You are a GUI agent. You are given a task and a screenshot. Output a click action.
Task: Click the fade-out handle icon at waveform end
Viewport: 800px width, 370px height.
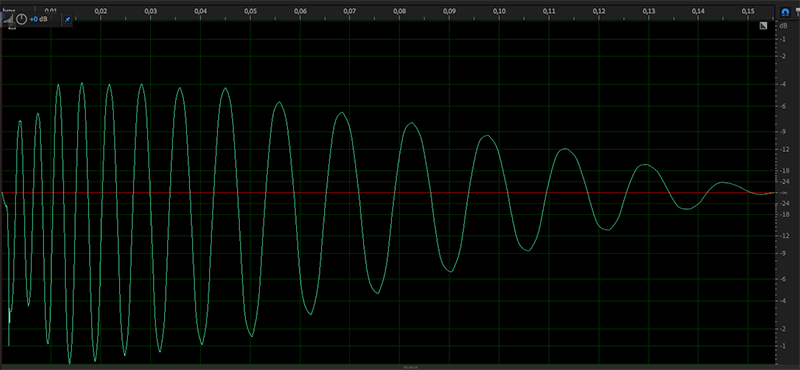point(763,26)
